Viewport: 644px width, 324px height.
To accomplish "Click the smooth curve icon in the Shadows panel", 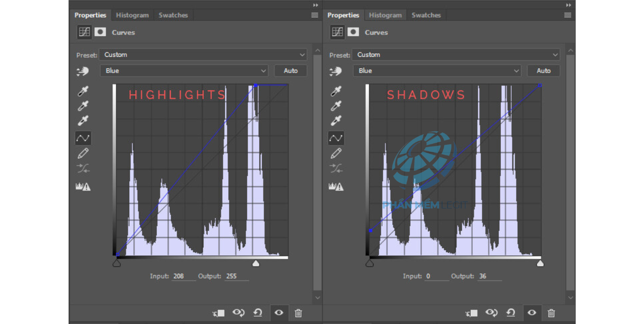I will coord(336,169).
